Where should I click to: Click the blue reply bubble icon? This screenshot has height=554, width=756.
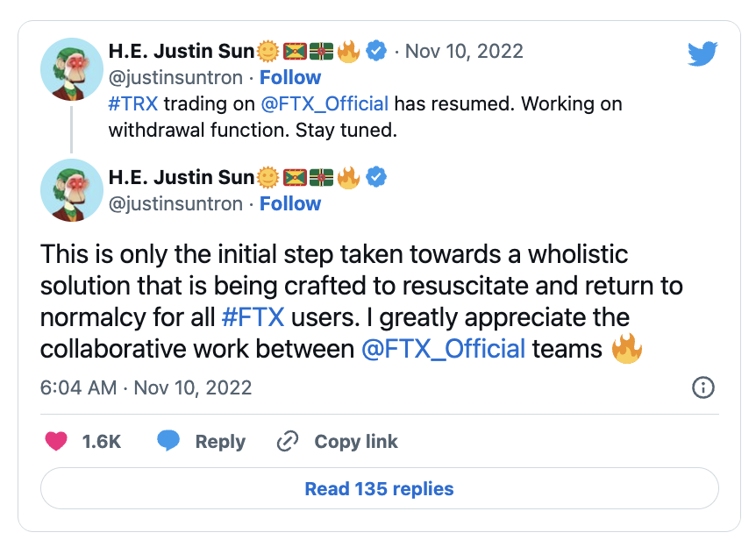(x=168, y=441)
